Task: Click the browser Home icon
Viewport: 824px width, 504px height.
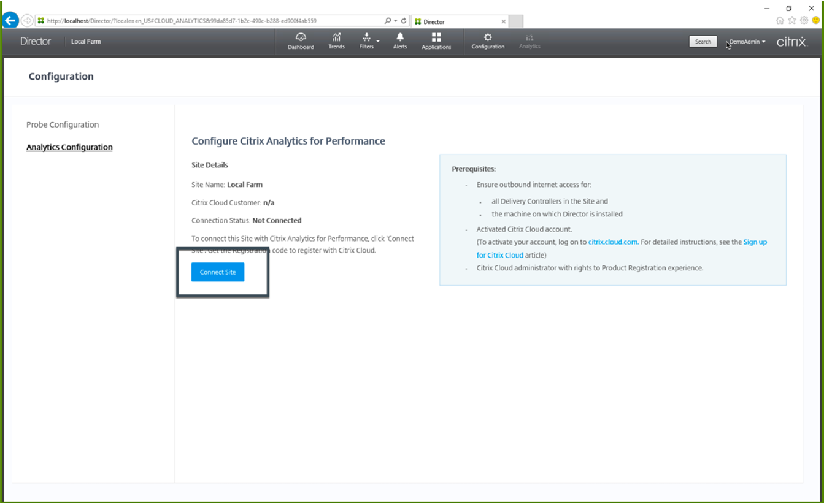Action: [x=780, y=20]
